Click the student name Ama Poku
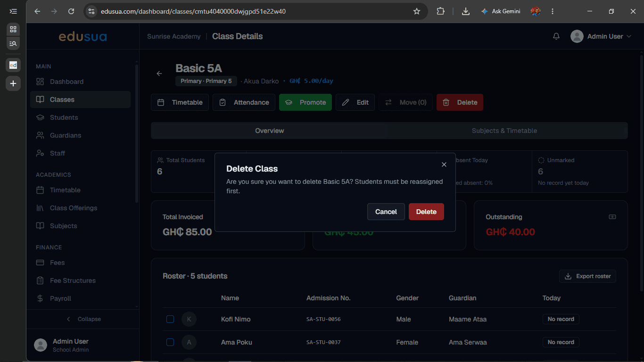 tap(237, 342)
